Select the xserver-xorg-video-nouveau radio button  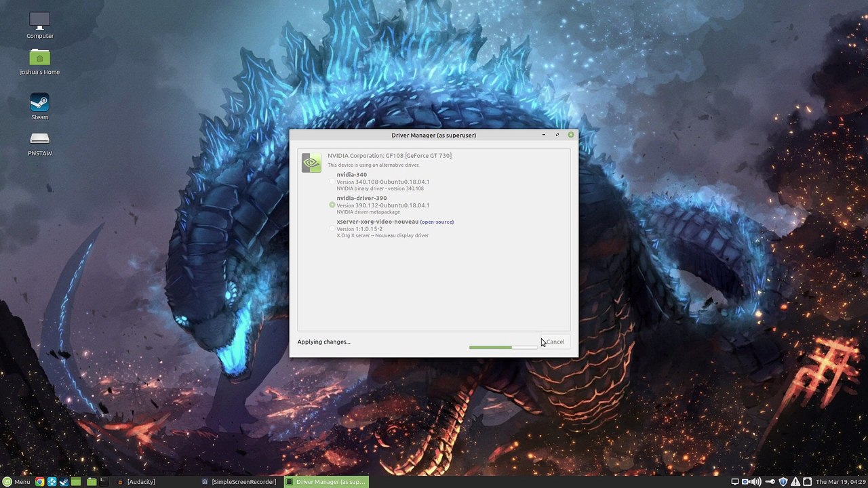[332, 228]
